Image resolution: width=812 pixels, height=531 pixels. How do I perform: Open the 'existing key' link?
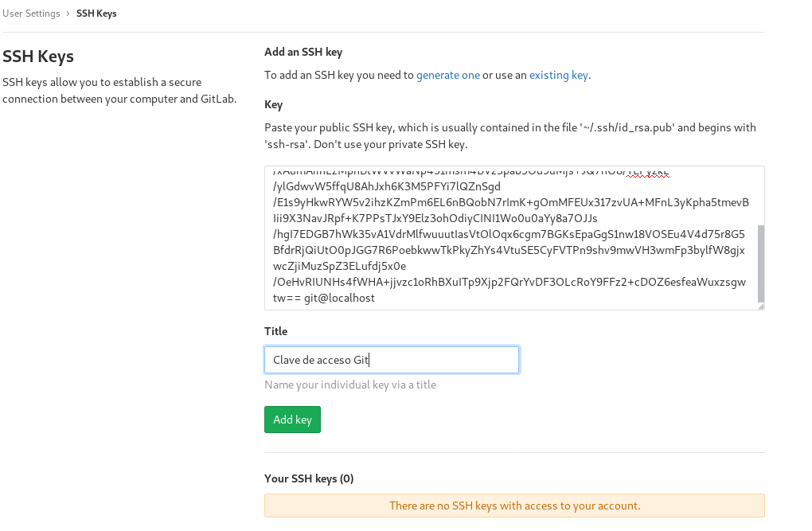[558, 76]
